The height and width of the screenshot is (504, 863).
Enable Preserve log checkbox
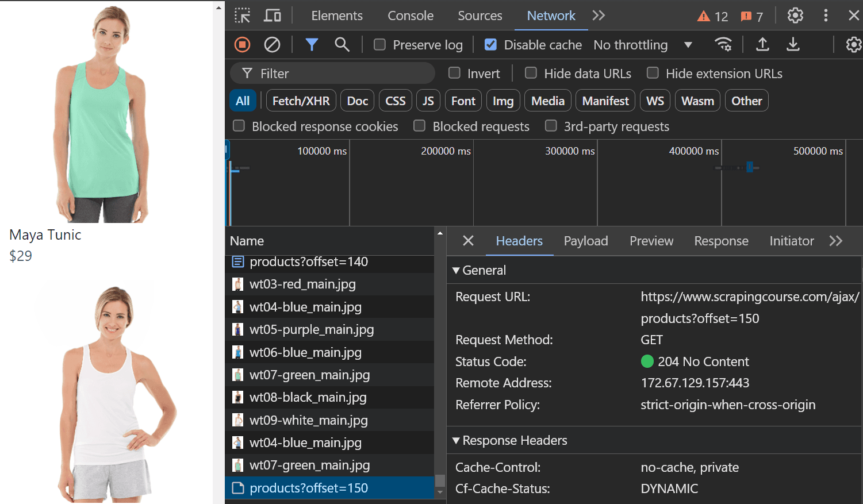(379, 45)
